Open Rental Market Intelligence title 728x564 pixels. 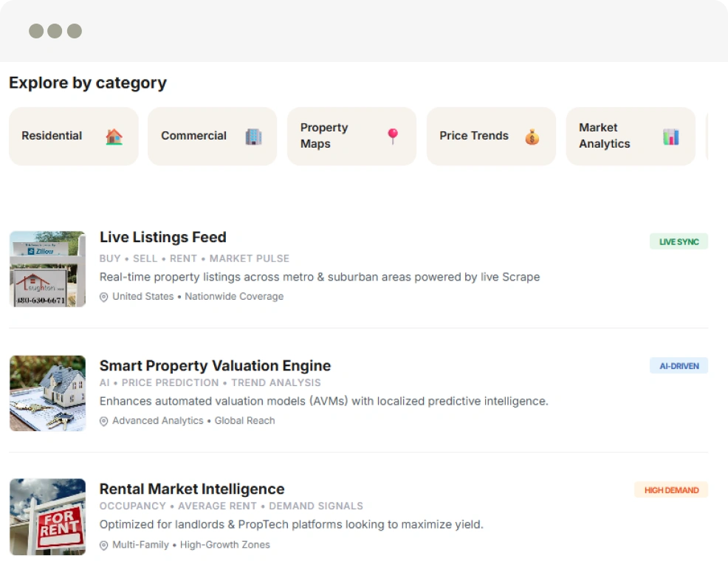tap(192, 489)
